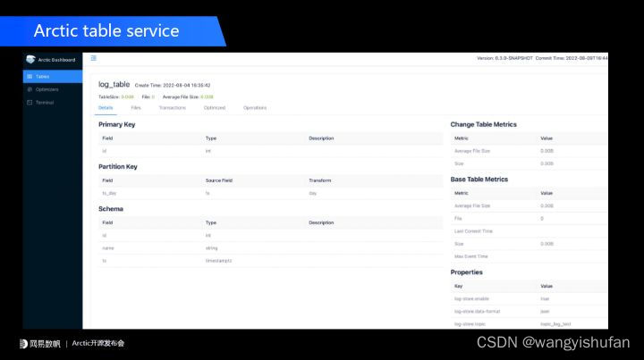This screenshot has height=360, width=644.
Task: Click the timestamptz type in Schema table
Action: coord(218,261)
